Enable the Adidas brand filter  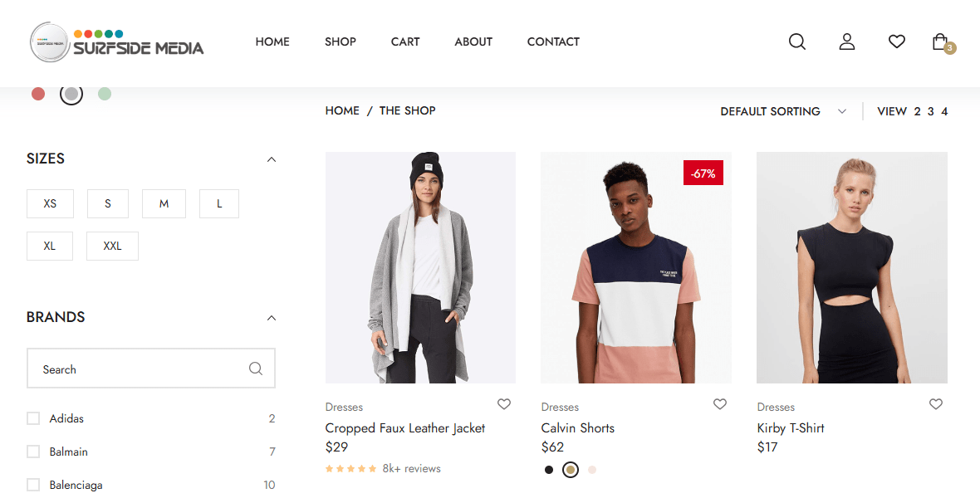tap(32, 418)
